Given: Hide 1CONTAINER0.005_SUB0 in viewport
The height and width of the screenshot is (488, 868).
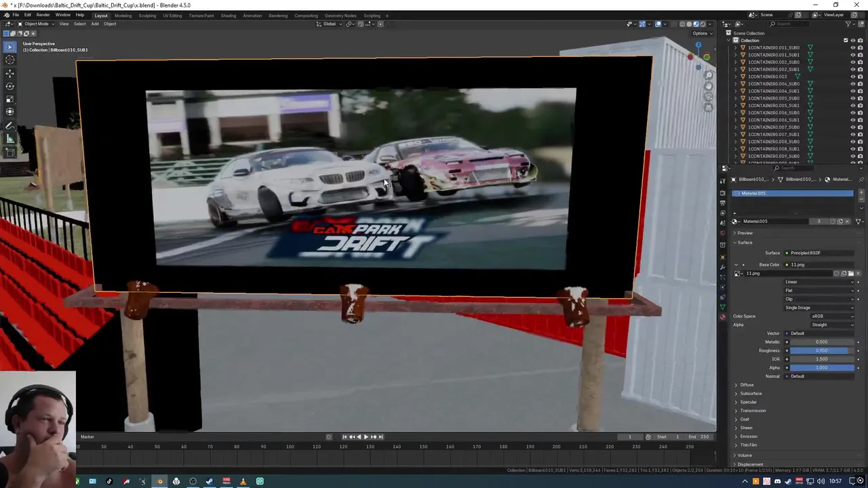Looking at the screenshot, I should (853, 98).
